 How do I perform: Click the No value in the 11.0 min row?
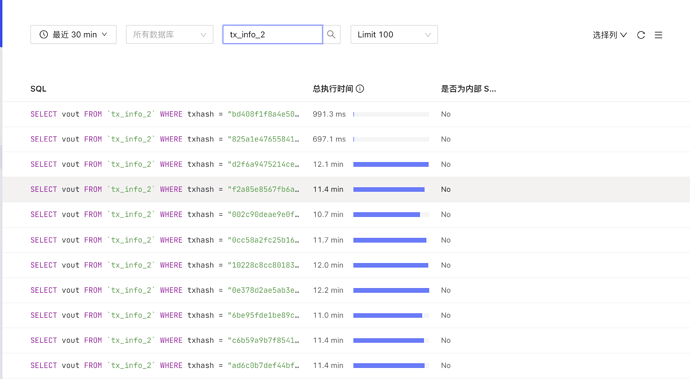446,315
